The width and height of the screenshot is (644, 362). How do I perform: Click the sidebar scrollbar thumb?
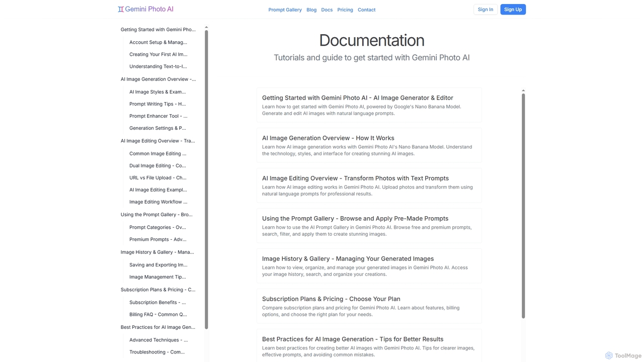click(206, 179)
